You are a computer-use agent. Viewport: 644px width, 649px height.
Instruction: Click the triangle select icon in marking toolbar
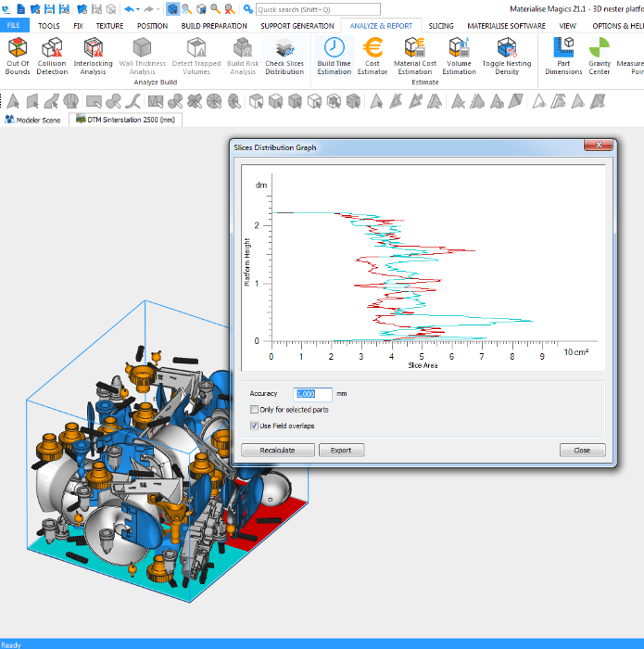[x=13, y=101]
